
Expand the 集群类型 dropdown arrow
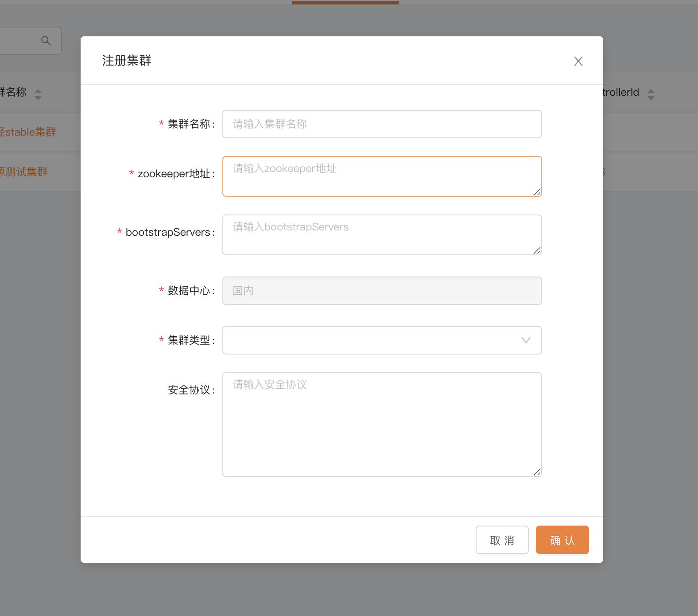point(526,340)
